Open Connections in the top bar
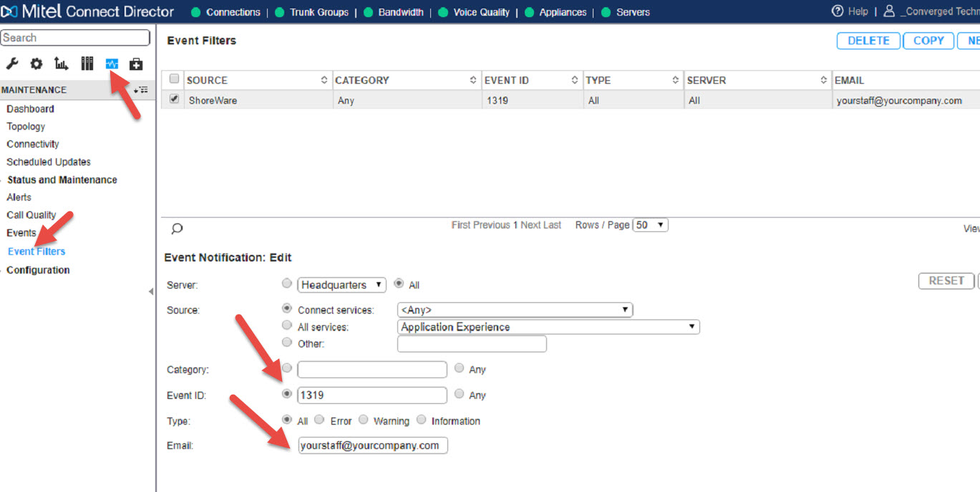Viewport: 980px width, 492px height. [233, 12]
